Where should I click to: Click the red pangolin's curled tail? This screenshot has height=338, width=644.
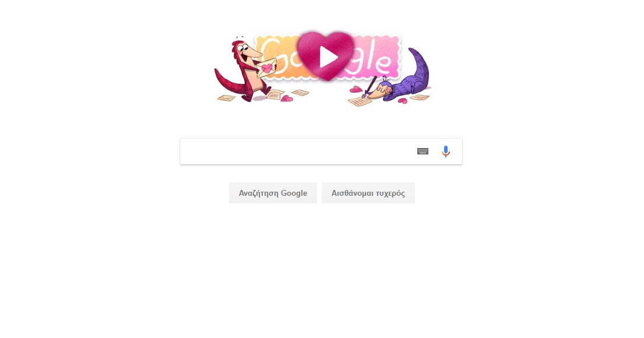230,82
